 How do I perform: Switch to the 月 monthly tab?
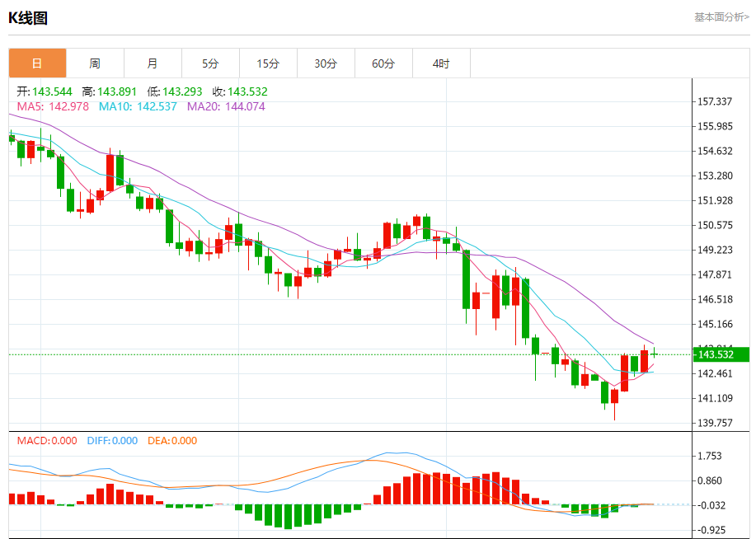(153, 63)
